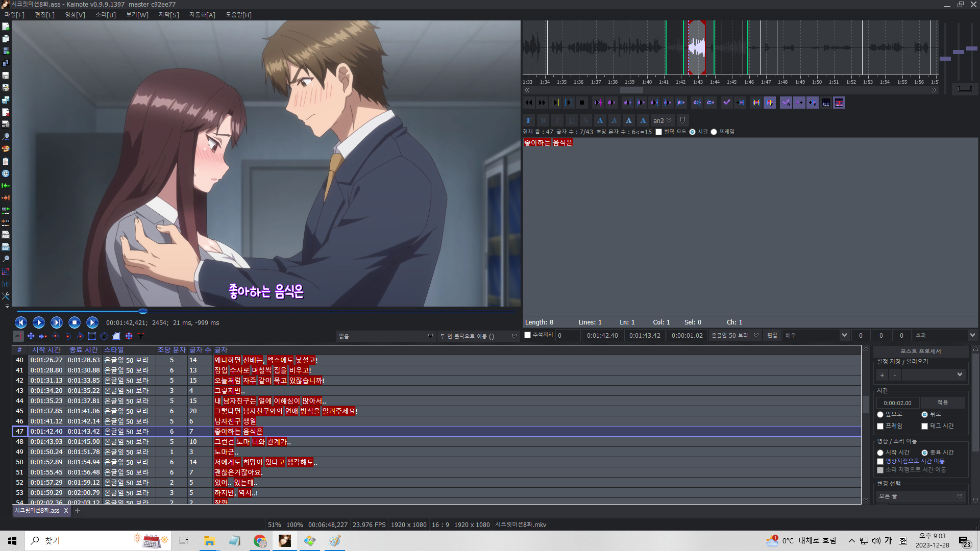Screen dimensions: 980x551
Task: Open the 자막[S] menu
Action: (x=169, y=15)
